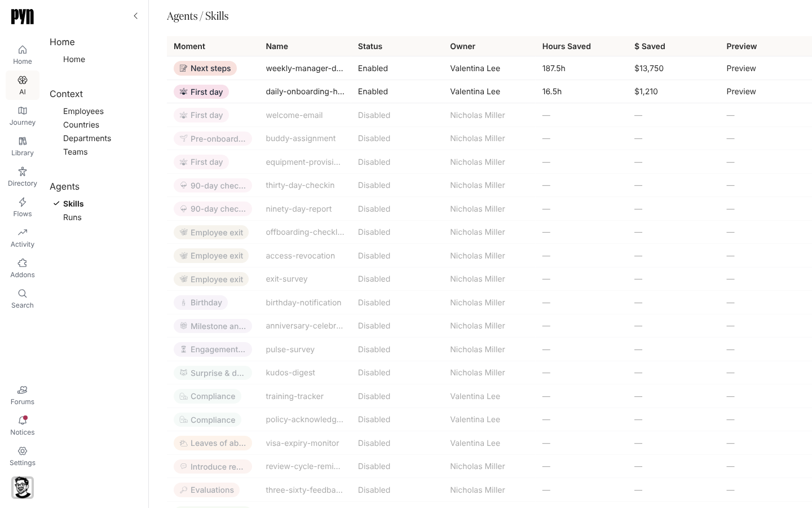This screenshot has width=812, height=508.
Task: Select Home under the Home section
Action: pos(74,59)
